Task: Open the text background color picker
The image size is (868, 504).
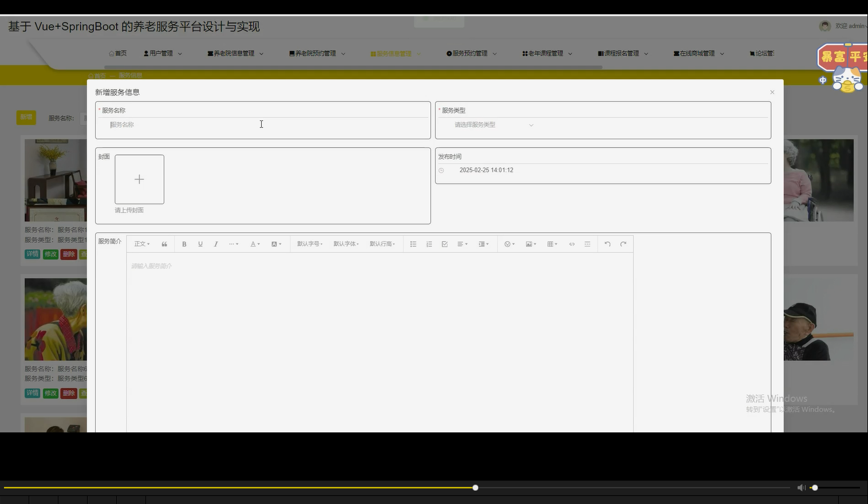Action: (x=276, y=244)
